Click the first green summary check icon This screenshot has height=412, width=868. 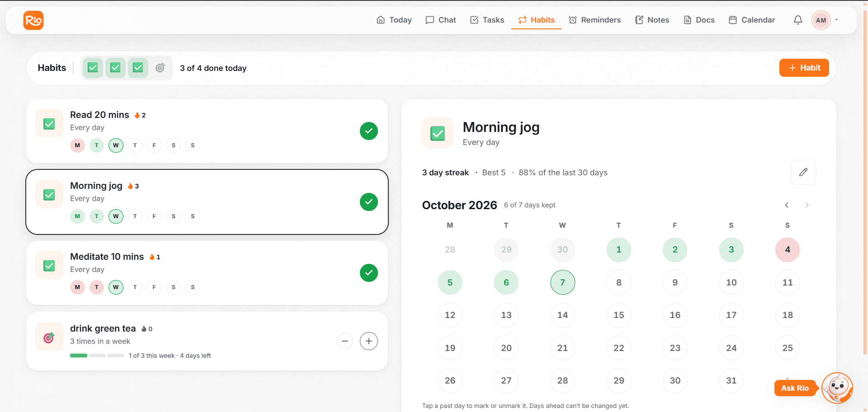93,68
